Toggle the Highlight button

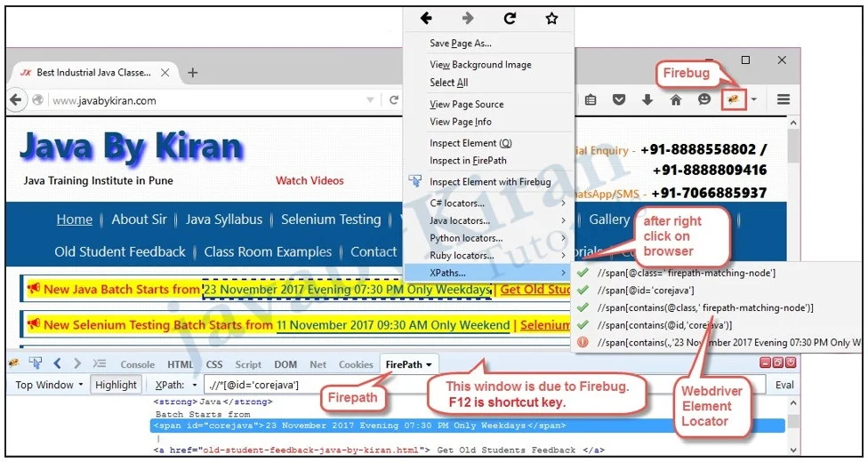116,385
